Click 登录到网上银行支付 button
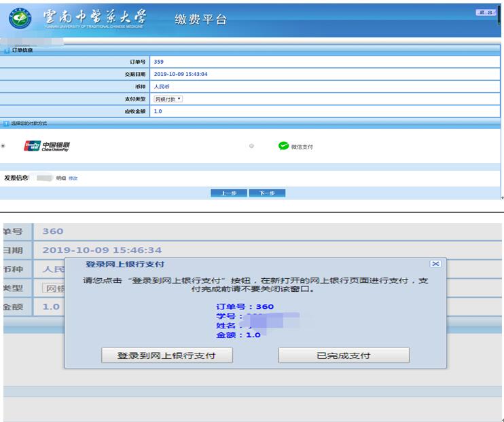The image size is (504, 422). point(166,356)
